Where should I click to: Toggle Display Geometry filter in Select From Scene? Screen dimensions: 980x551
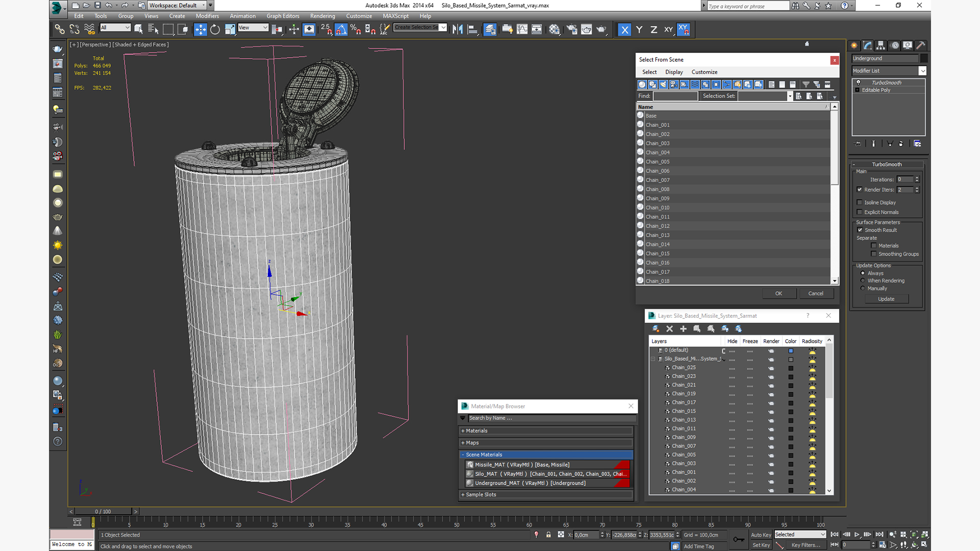click(642, 85)
